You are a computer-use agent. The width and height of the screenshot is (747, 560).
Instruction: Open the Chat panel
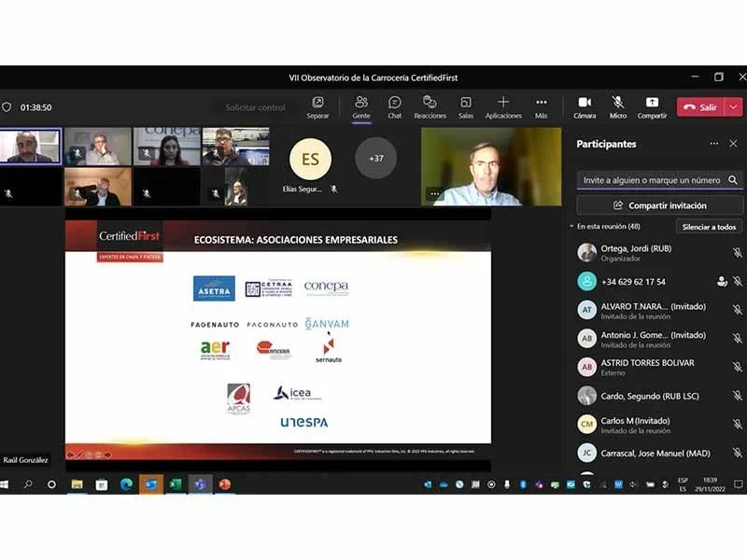click(x=394, y=107)
